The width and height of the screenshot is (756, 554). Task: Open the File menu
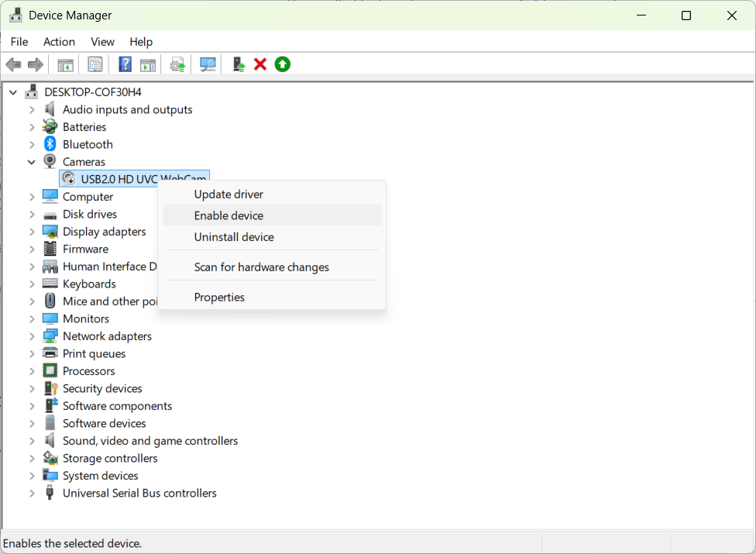[x=19, y=42]
